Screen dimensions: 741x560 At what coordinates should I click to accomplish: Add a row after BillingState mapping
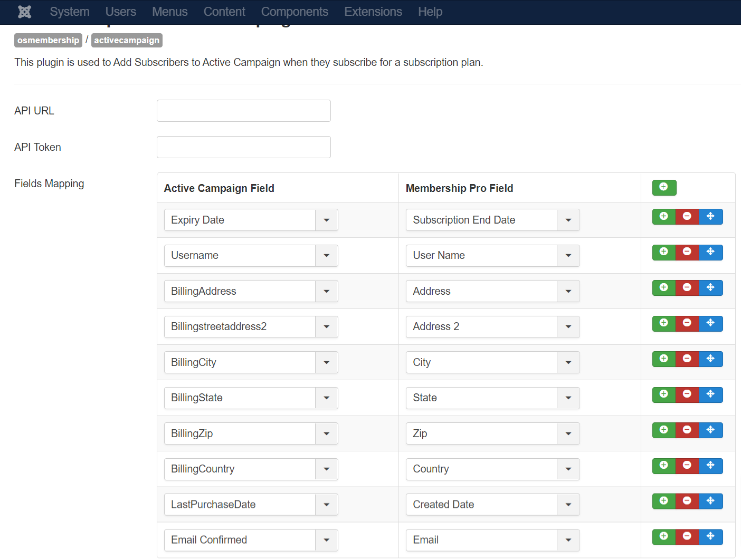664,394
